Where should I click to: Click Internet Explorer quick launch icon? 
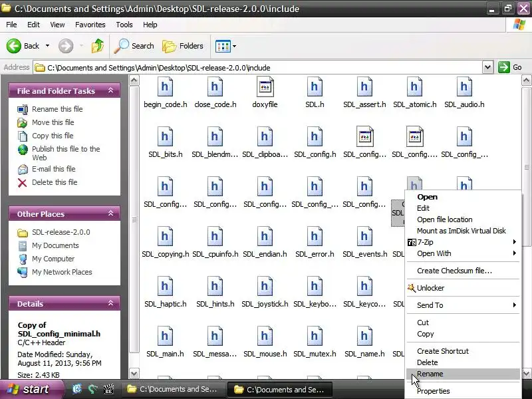77,389
